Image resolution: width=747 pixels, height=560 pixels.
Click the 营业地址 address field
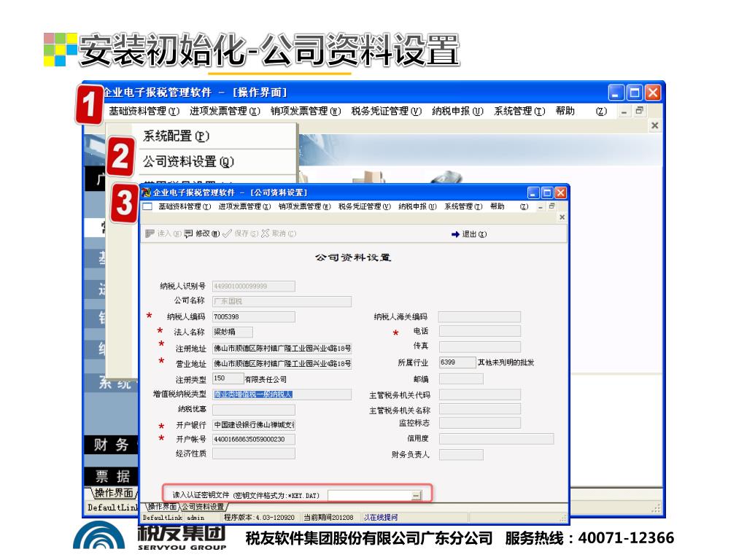[282, 363]
